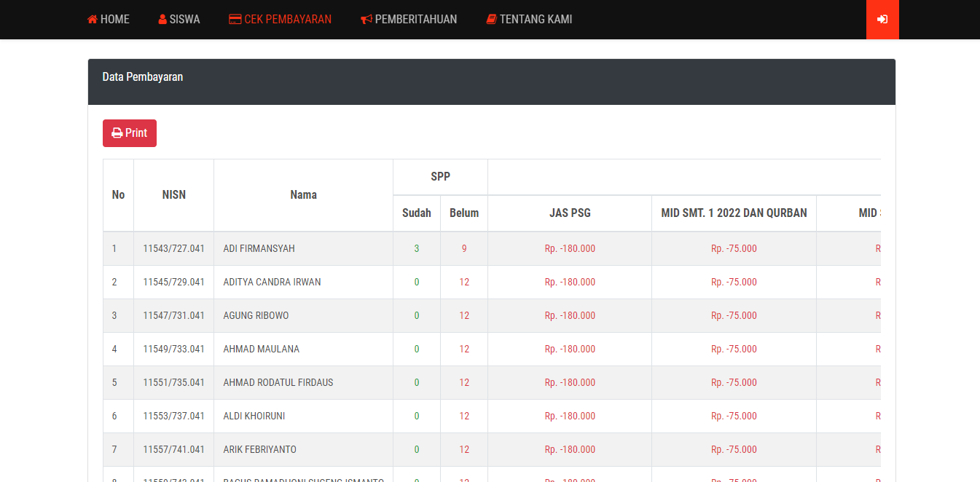
Task: Open the TENTANG KAMI page
Action: click(536, 20)
